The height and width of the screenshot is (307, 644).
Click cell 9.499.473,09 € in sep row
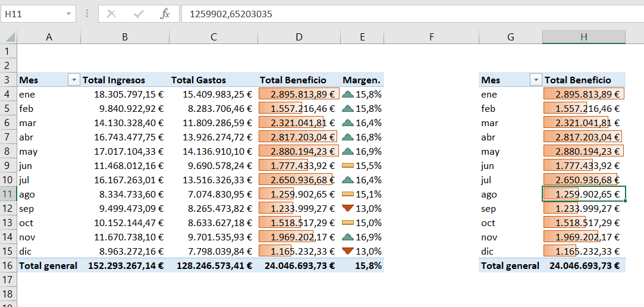[x=125, y=208]
